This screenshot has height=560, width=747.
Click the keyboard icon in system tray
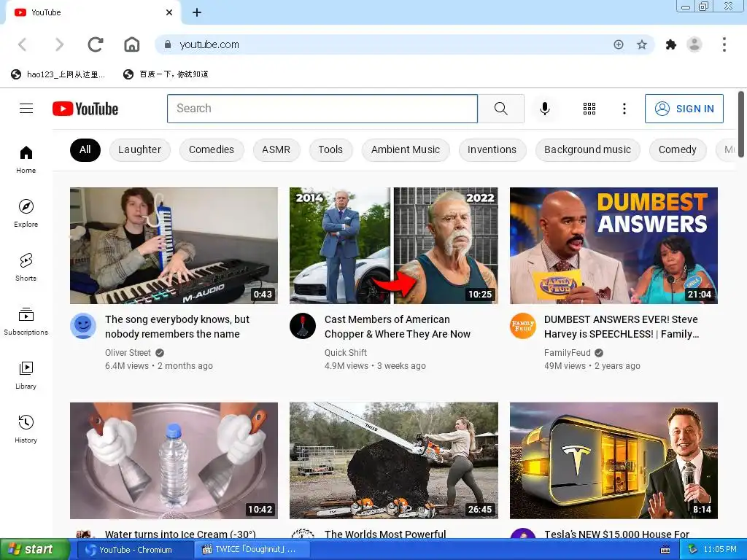tap(665, 550)
